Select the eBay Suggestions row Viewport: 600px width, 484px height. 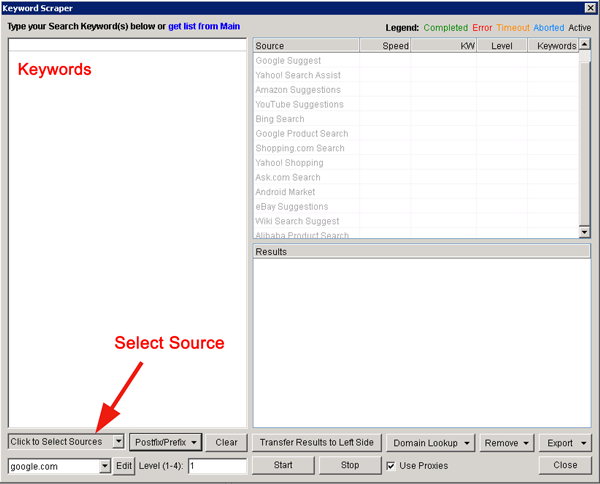point(416,206)
